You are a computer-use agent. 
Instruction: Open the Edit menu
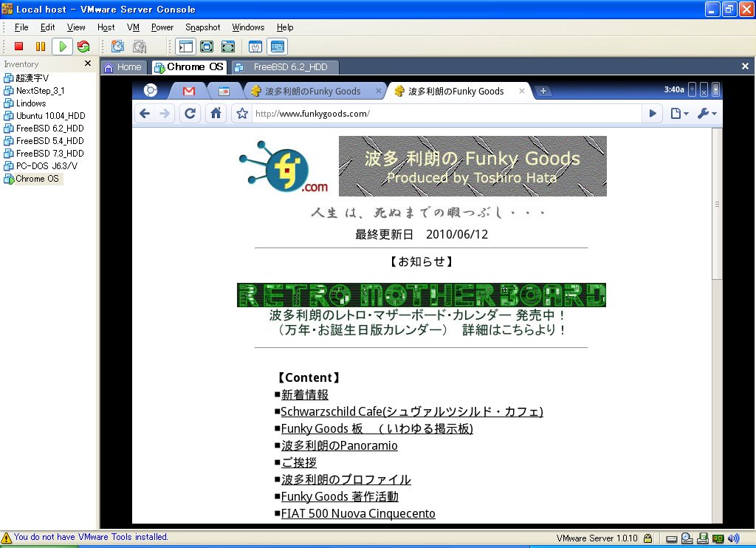pyautogui.click(x=47, y=27)
